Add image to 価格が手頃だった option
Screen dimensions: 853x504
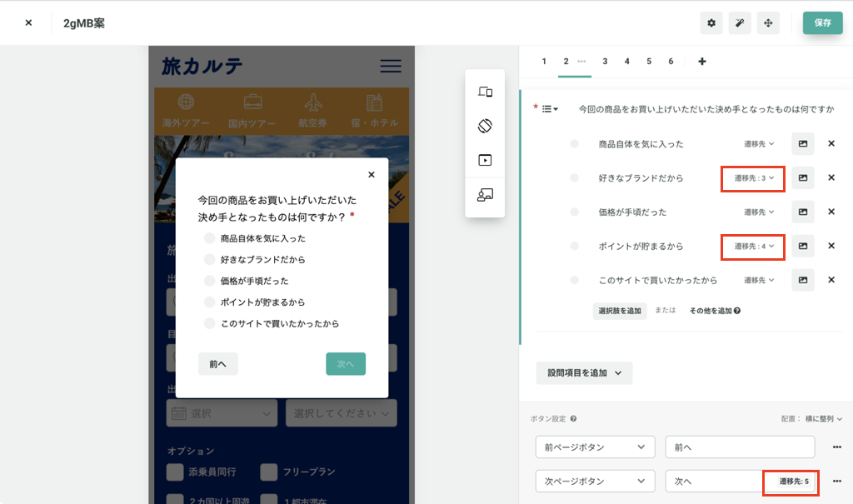point(802,212)
